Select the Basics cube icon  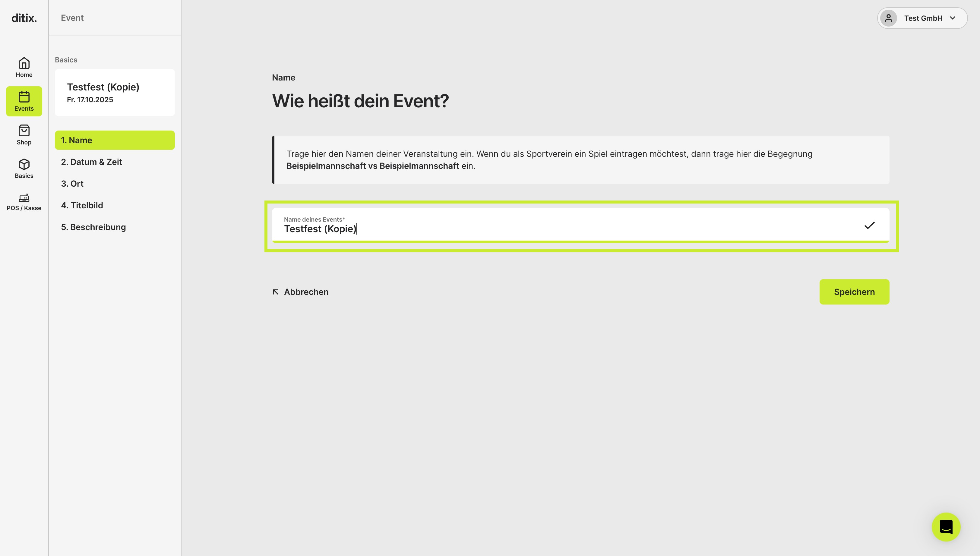click(24, 164)
